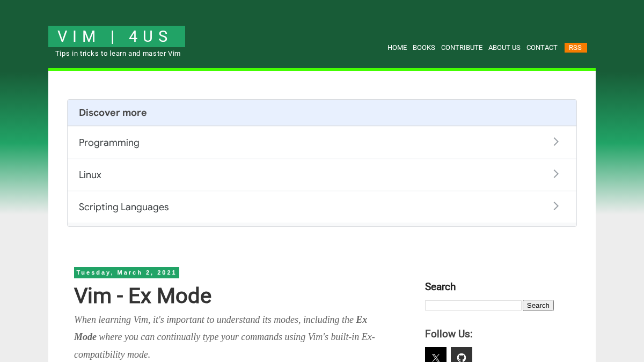The height and width of the screenshot is (362, 644).
Task: Click the Search sidebar heading
Action: pyautogui.click(x=440, y=286)
